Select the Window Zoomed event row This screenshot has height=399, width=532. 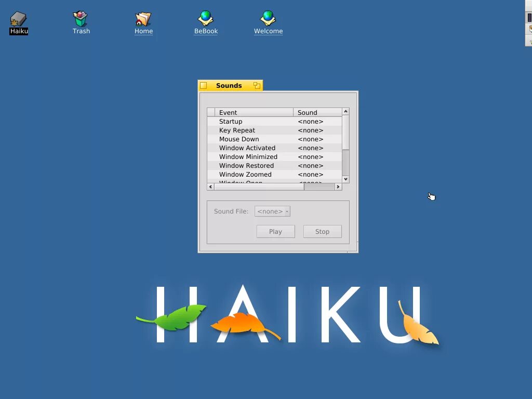pyautogui.click(x=274, y=175)
